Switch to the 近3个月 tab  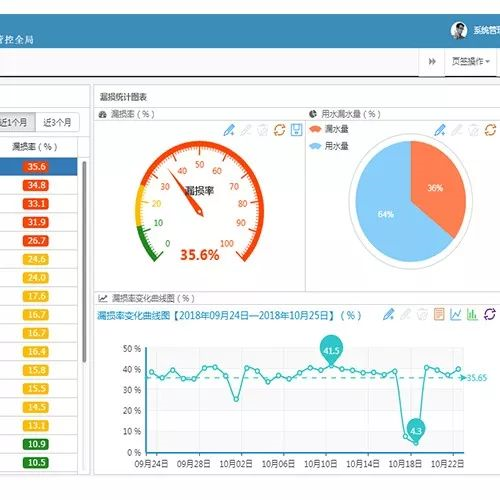[x=57, y=122]
